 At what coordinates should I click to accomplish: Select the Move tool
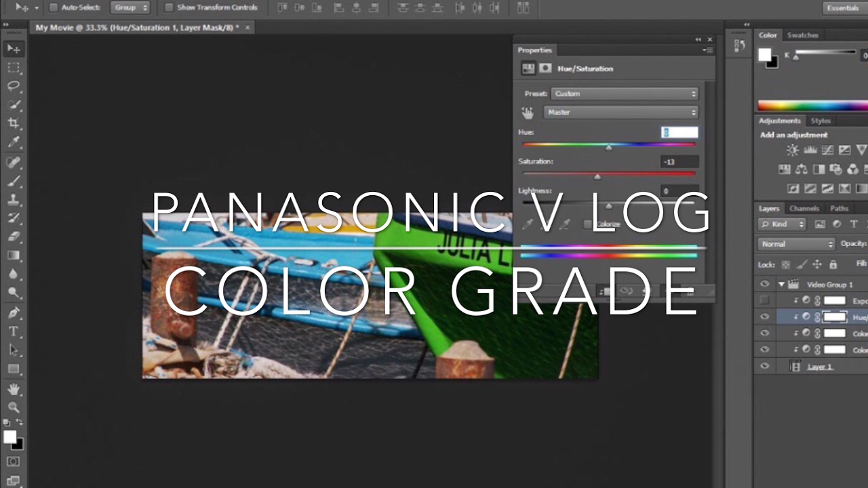coord(13,49)
